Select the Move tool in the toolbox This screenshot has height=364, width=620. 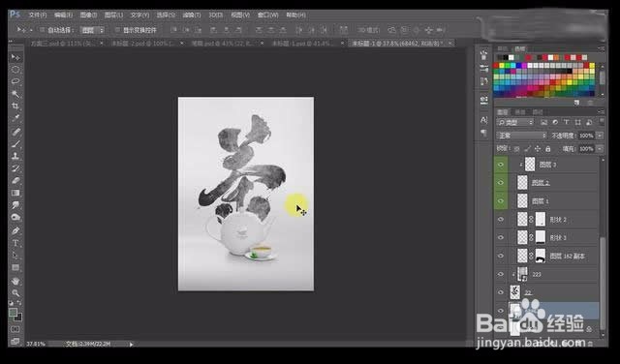coord(15,58)
